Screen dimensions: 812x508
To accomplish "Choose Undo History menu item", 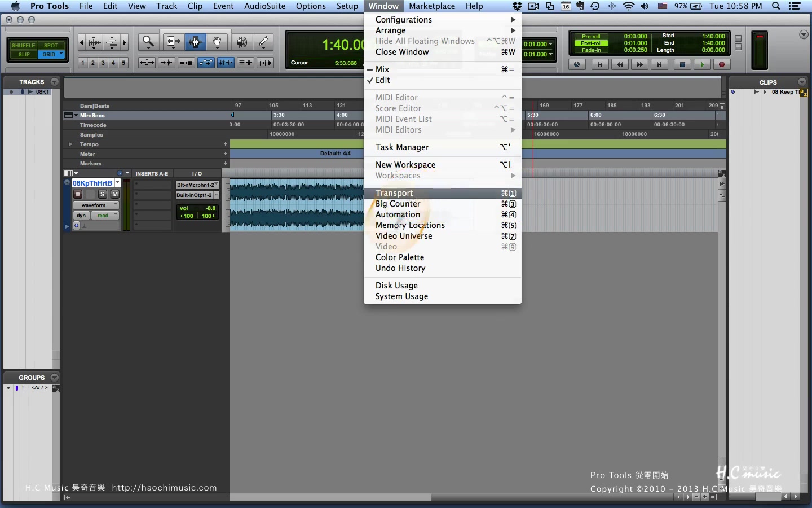I will [443, 268].
